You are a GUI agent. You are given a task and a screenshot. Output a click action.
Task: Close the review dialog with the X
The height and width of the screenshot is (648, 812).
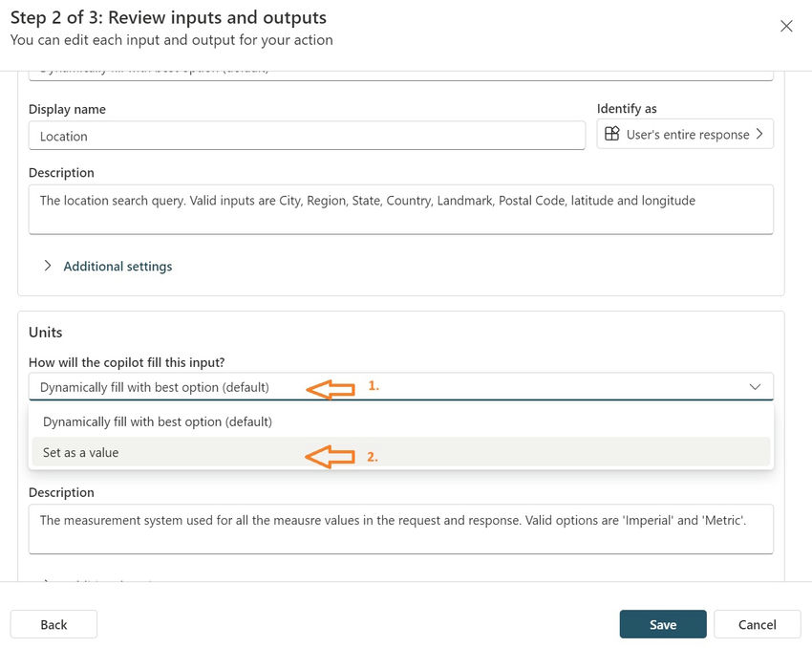(786, 26)
